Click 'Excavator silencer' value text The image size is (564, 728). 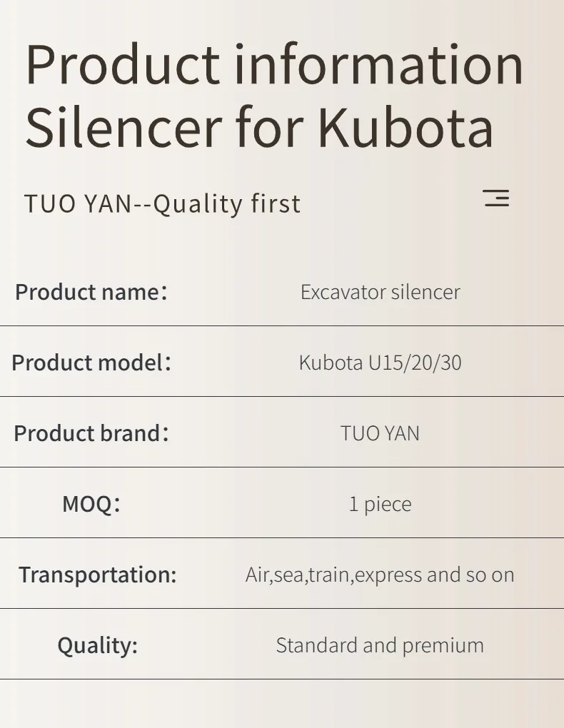pyautogui.click(x=380, y=292)
